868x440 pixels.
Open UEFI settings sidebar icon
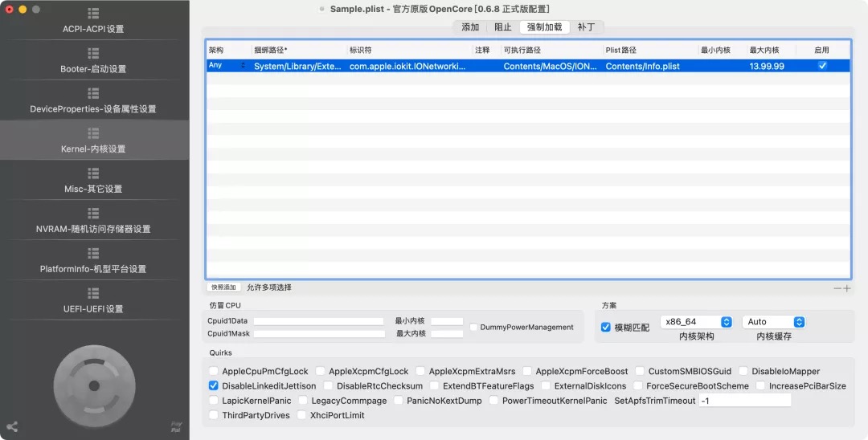[x=93, y=293]
